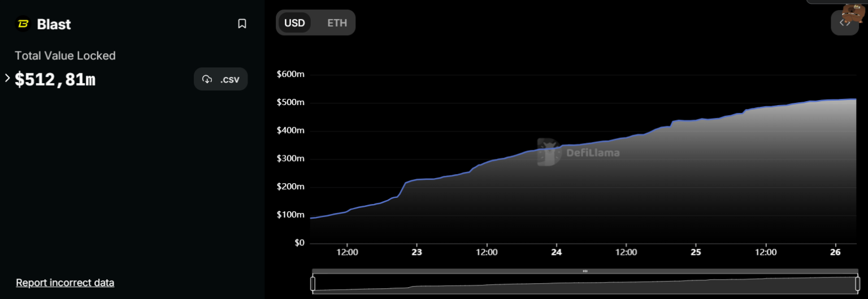Click the 24 date label on x-axis

coord(556,253)
